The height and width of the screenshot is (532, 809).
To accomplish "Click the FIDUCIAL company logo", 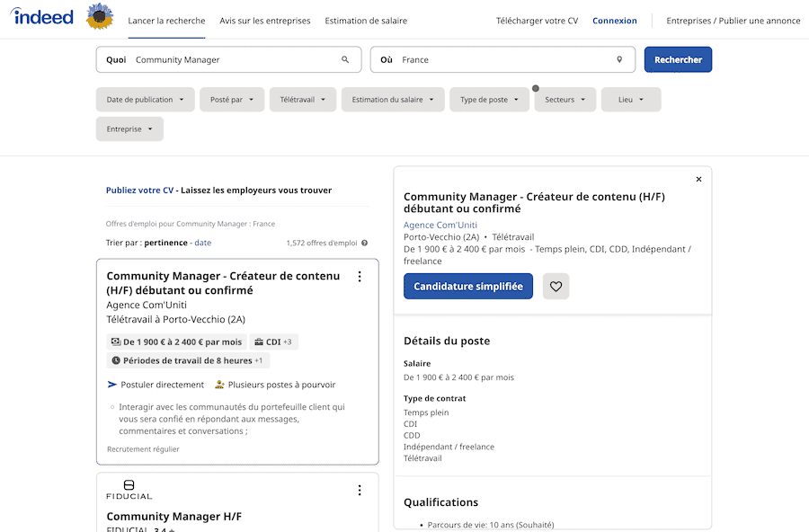I will click(x=129, y=490).
